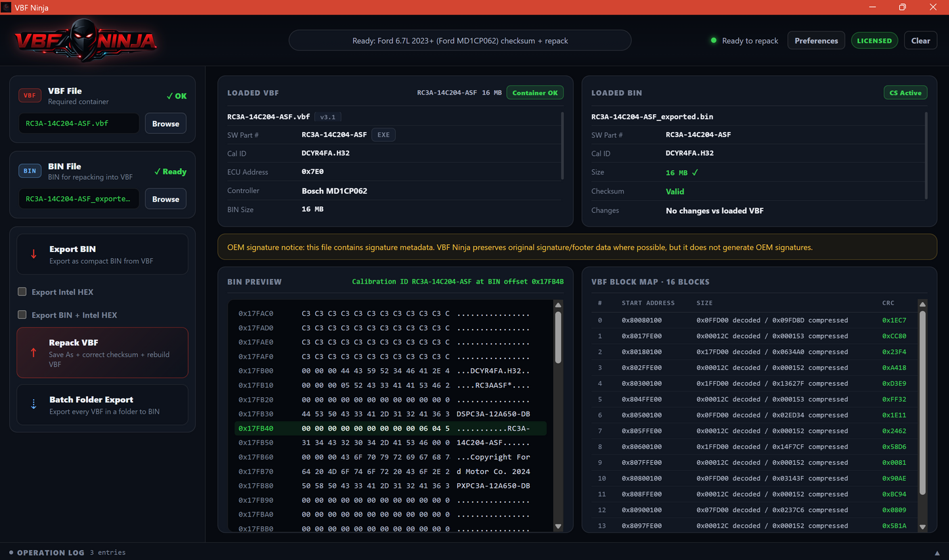Click the CRC value 0xD3E9
The height and width of the screenshot is (560, 949).
click(x=894, y=383)
